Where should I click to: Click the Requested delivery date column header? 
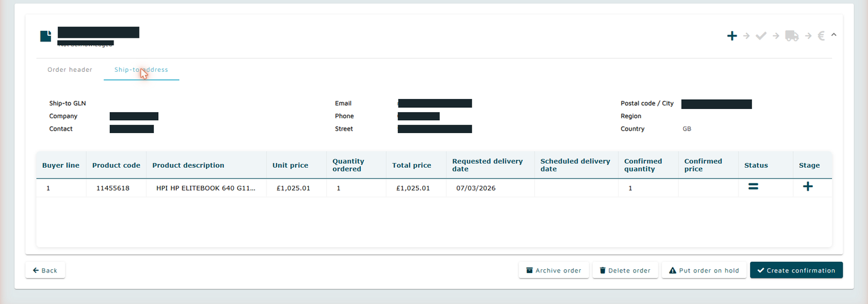pyautogui.click(x=487, y=165)
